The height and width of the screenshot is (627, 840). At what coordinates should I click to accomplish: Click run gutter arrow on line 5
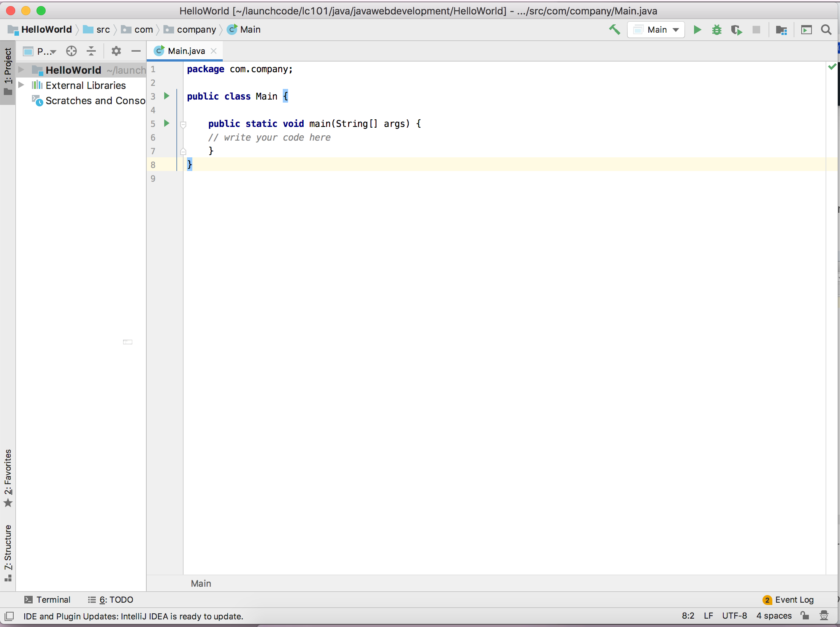[166, 123]
